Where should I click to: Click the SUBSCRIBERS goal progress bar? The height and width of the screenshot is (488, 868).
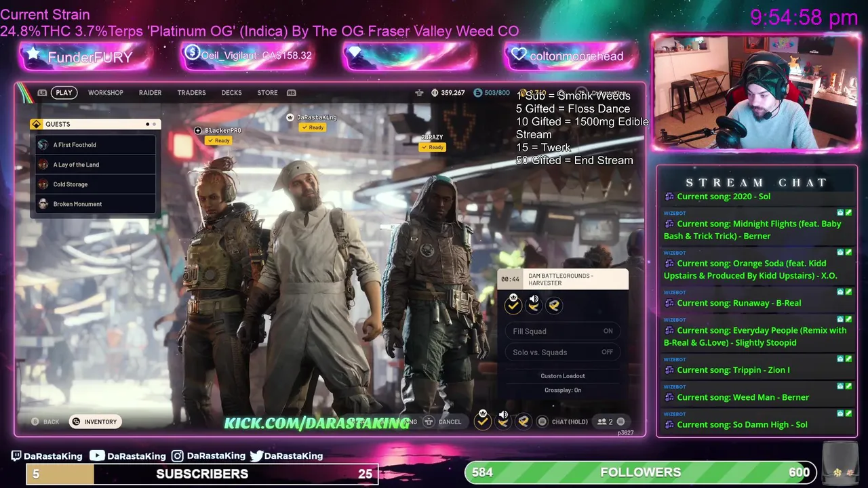click(202, 474)
